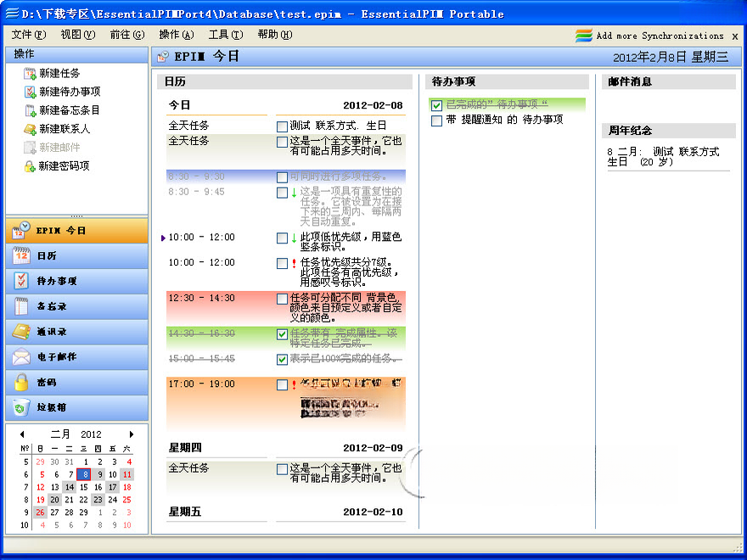This screenshot has height=560, width=747.
Task: Click the sidebar splitter grip above EPIM 今日
Action: click(76, 216)
